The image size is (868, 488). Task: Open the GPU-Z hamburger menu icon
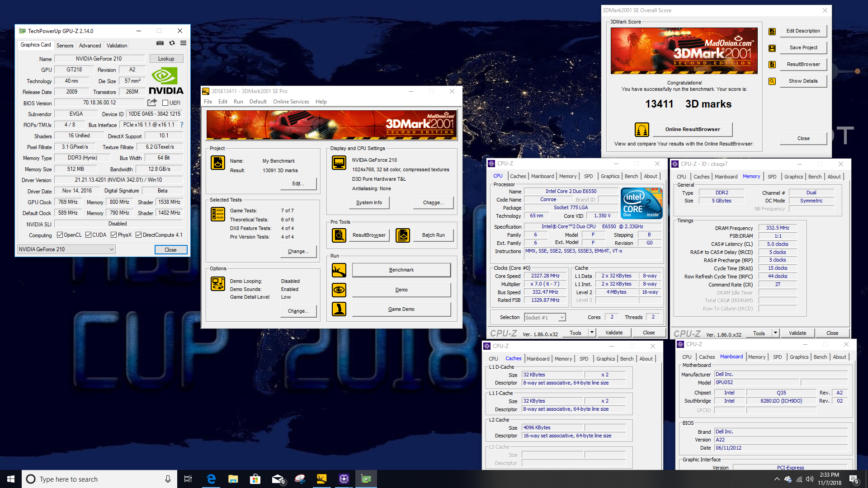tap(183, 43)
